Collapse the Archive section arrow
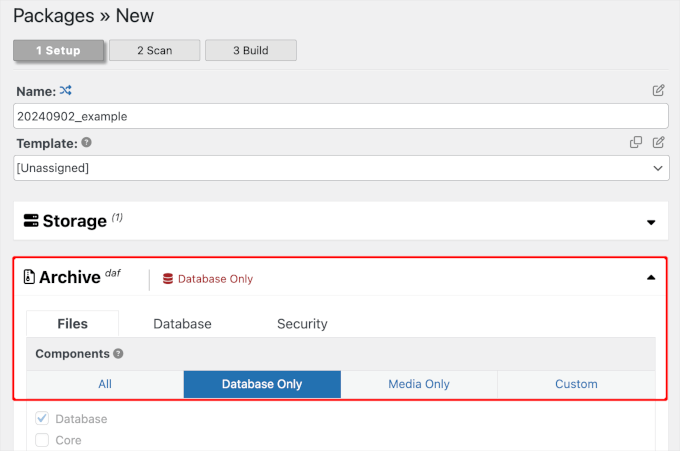Viewport: 680px width, 451px height. point(651,278)
